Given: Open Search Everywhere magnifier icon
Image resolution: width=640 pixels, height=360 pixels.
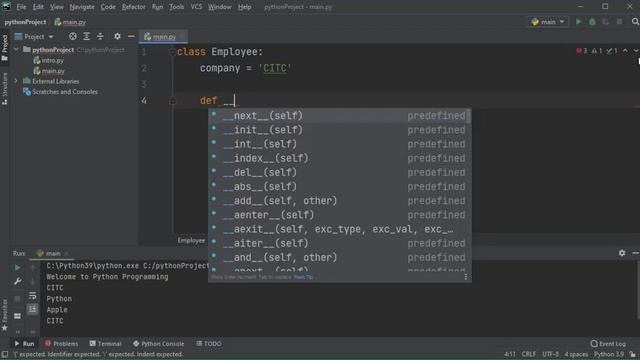Looking at the screenshot, I should (635, 22).
